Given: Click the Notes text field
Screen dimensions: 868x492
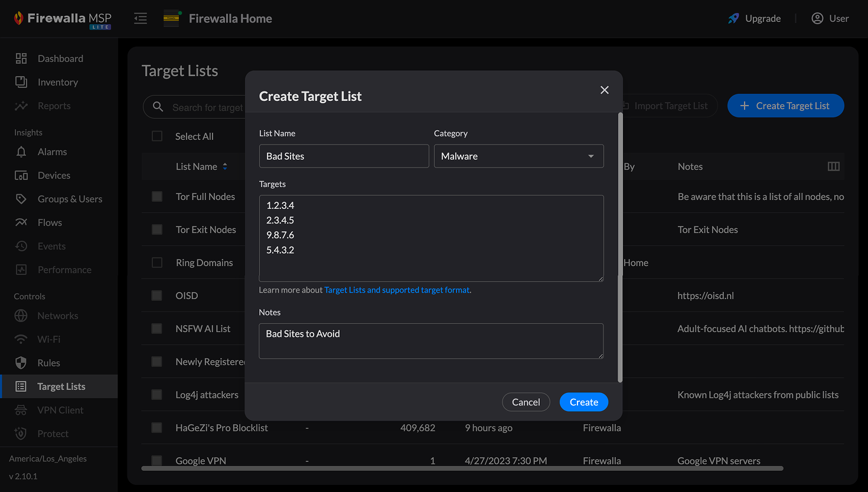Looking at the screenshot, I should (431, 341).
